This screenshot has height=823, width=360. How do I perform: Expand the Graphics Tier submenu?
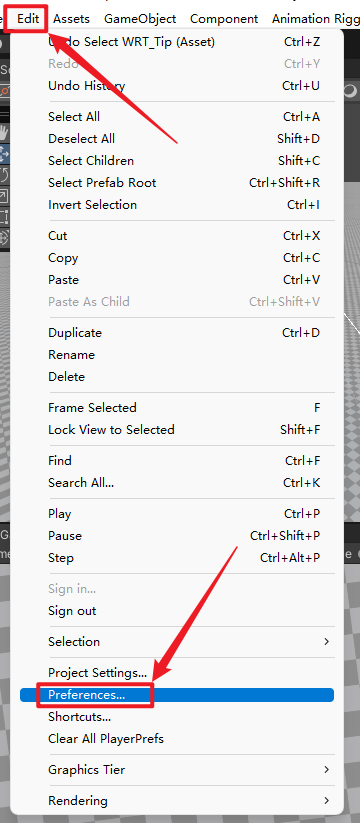coord(177,769)
